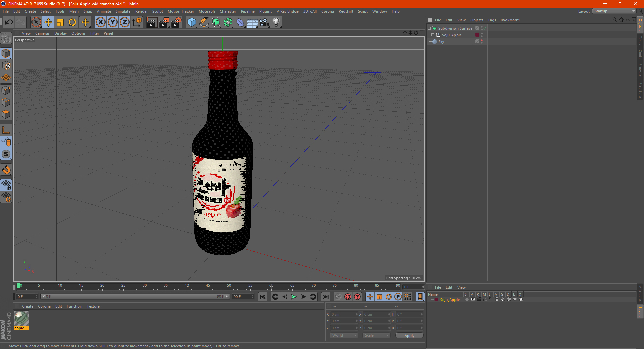
Task: Select the Sky object
Action: [441, 42]
